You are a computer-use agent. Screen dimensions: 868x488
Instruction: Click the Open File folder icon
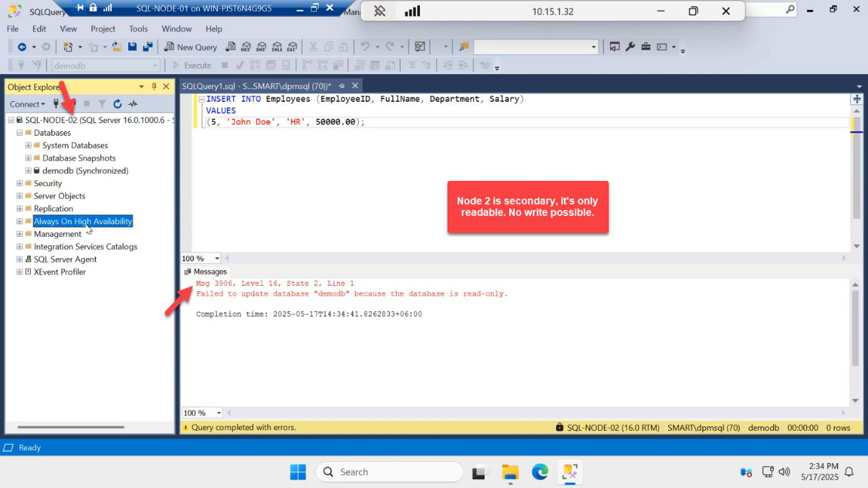pyautogui.click(x=118, y=47)
